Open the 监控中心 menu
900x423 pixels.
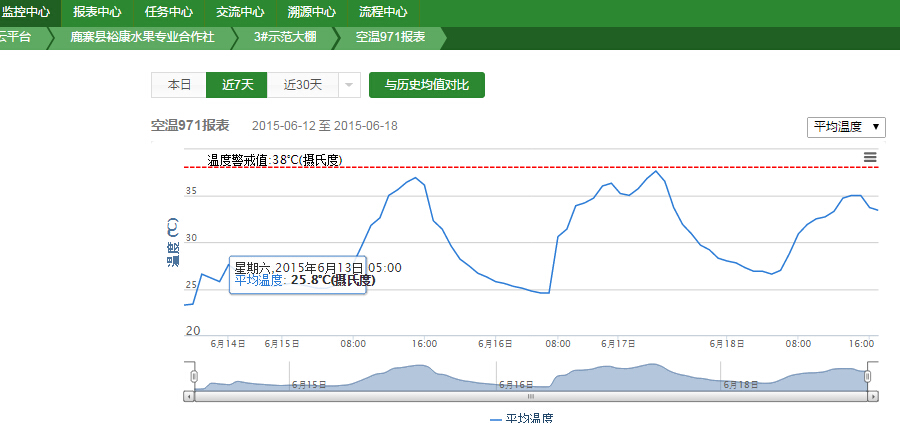tap(26, 12)
